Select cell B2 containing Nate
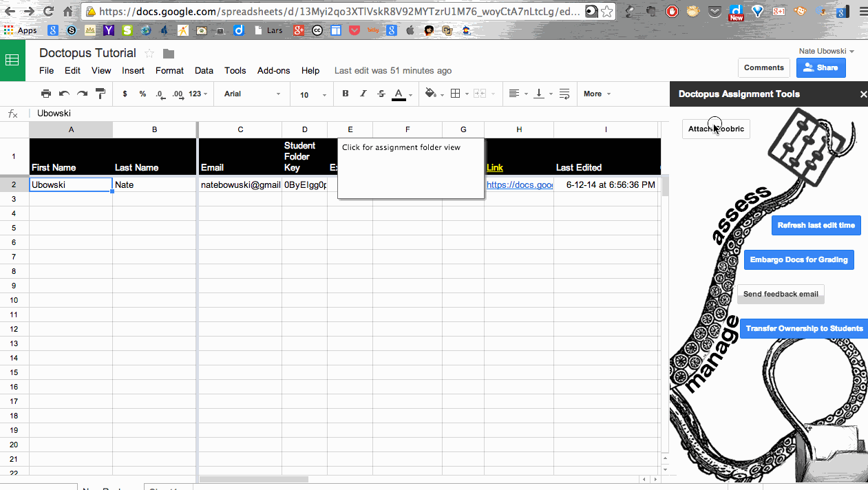Screen dimensions: 868x490 point(154,184)
